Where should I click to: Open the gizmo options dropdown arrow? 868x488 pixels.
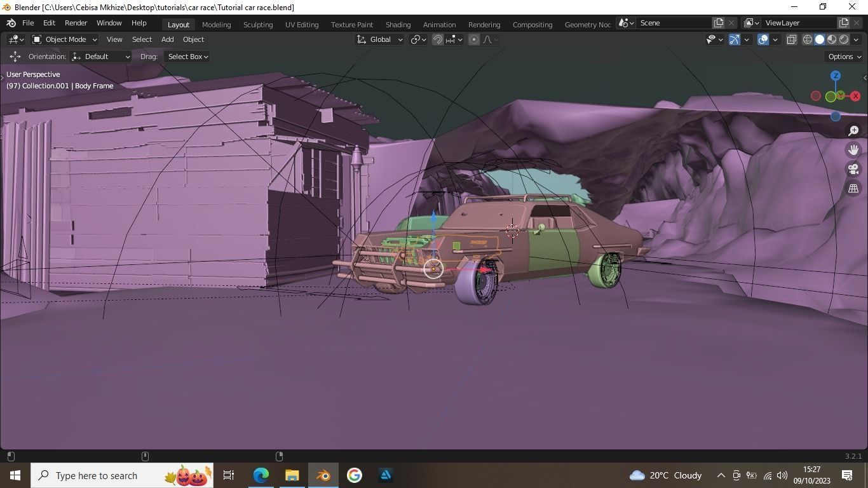746,39
